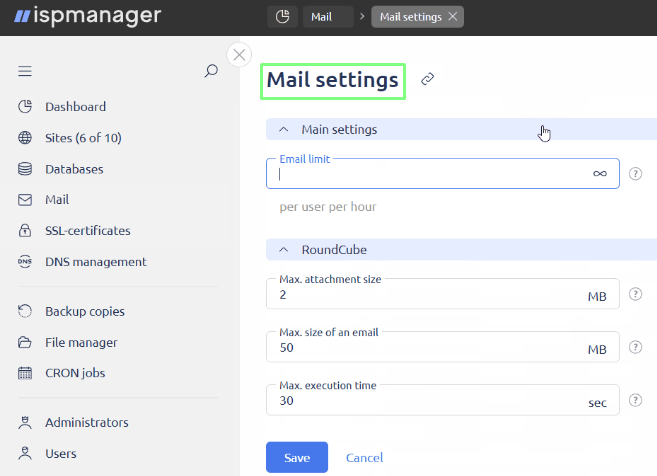Open Sites (6 of 10) in sidebar
This screenshot has height=476, width=657.
coord(83,137)
